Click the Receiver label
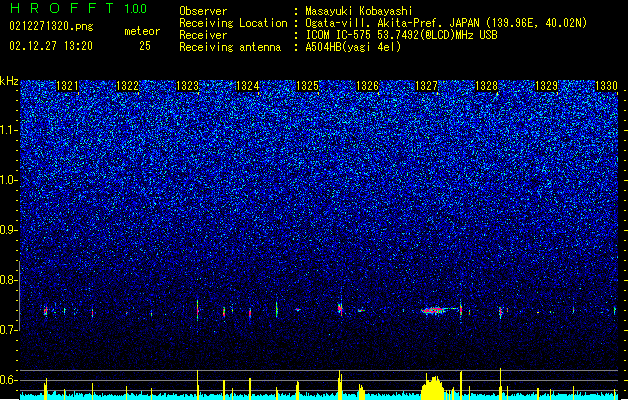Viewport: 629px width, 400px height. (203, 35)
